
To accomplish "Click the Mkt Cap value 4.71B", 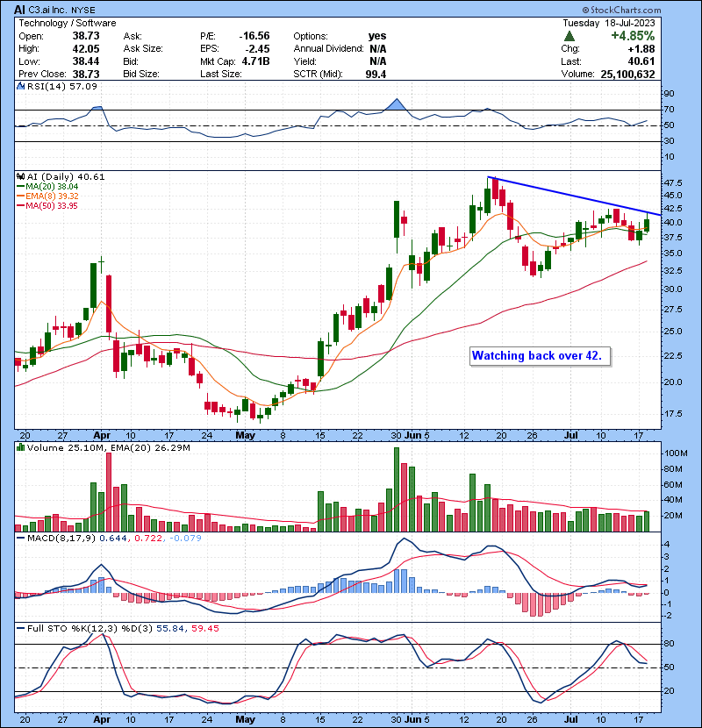I will [x=256, y=61].
